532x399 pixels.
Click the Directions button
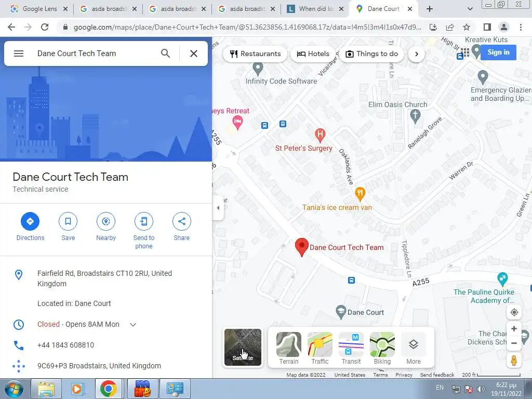coord(30,227)
